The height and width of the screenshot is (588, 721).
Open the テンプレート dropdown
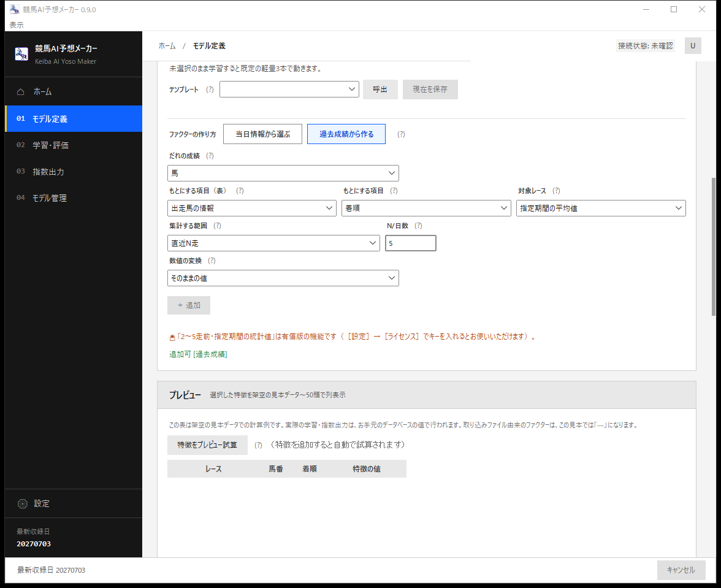[x=289, y=89]
